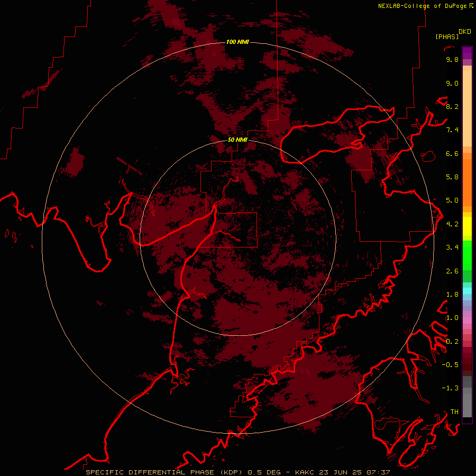Click the DKD label above the color scale
The height and width of the screenshot is (476, 476).
coord(465,32)
